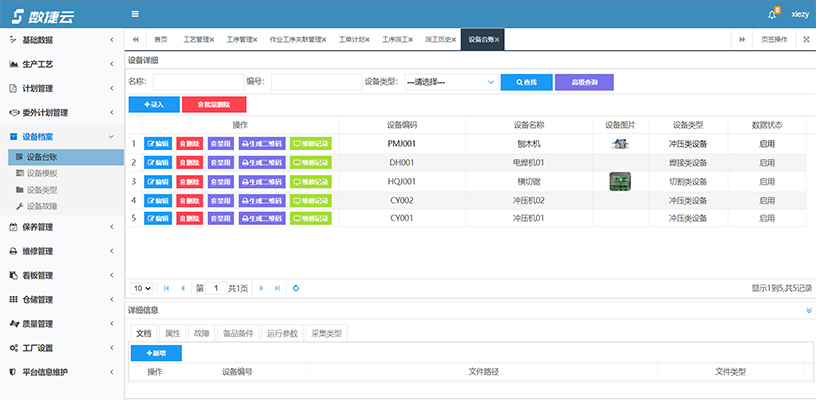Viewport: 816px width, 400px height.
Task: Click the table refresh icon in pagination
Action: pyautogui.click(x=296, y=288)
